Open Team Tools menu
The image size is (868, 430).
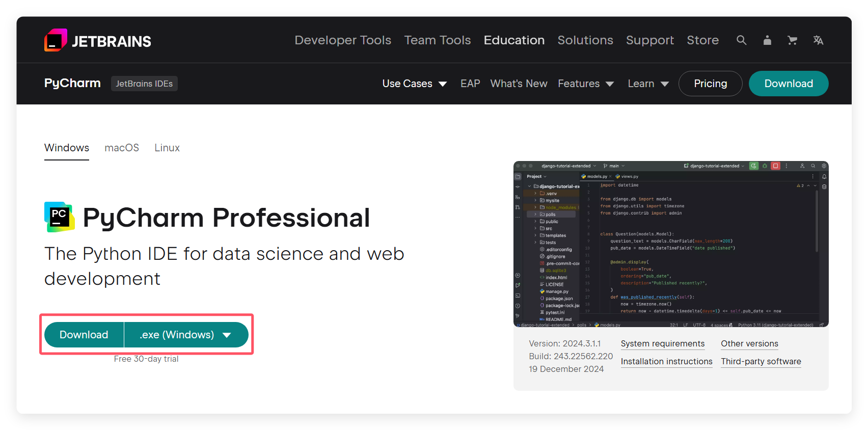coord(438,40)
